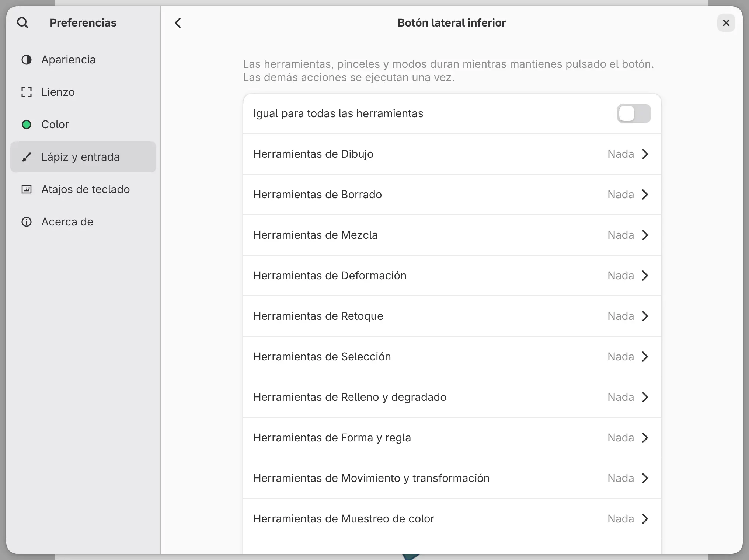Expand Herramientas de Retoque chevron
This screenshot has height=560, width=749.
645,316
